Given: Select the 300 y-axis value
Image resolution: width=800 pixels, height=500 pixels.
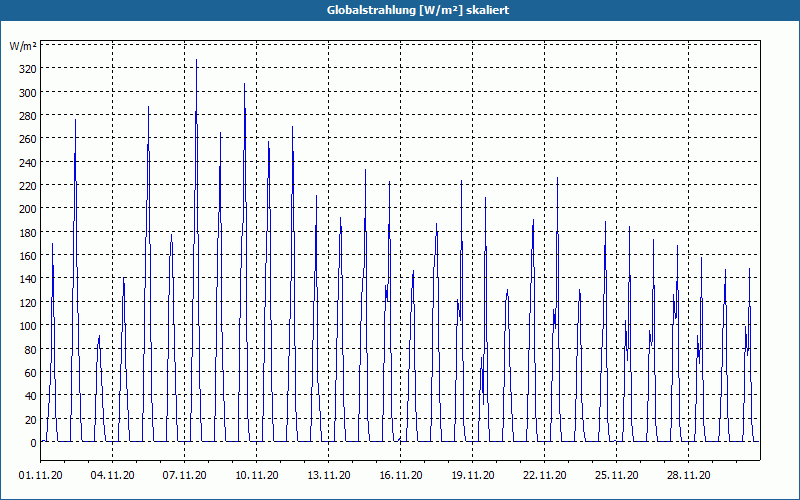Looking at the screenshot, I should click(28, 92).
